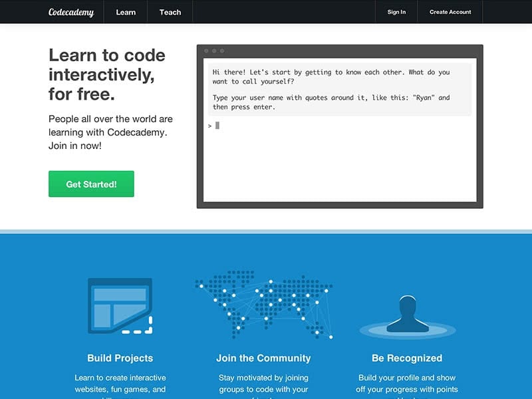Click the Be Recognized person silhouette icon
This screenshot has width=532, height=399.
tap(407, 315)
